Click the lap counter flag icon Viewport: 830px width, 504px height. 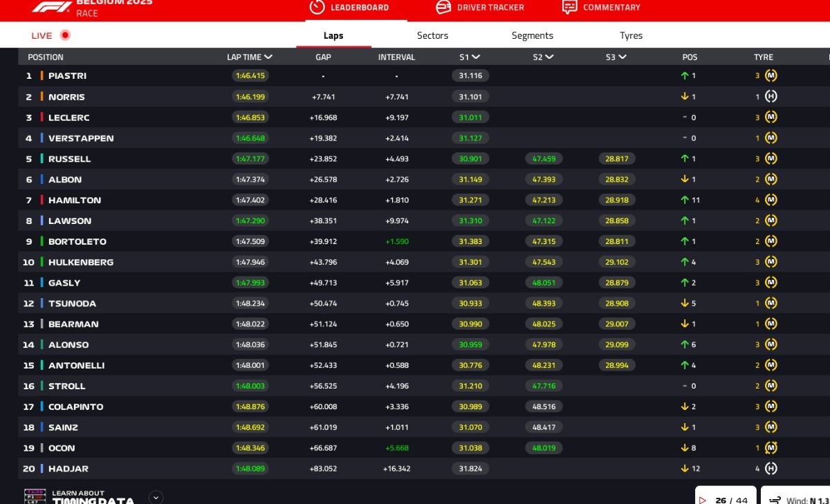pos(703,500)
